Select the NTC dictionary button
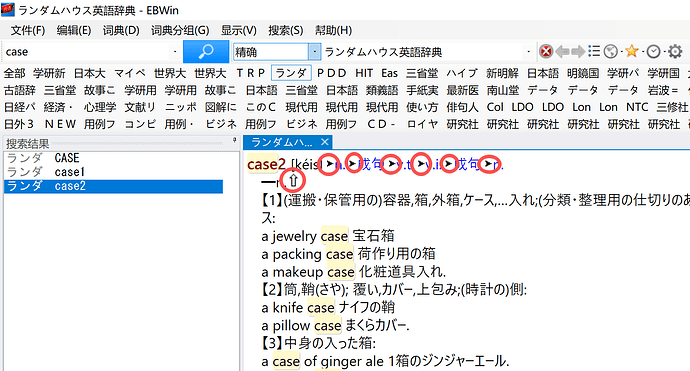Screen dimensions: 690x371 (x=637, y=107)
